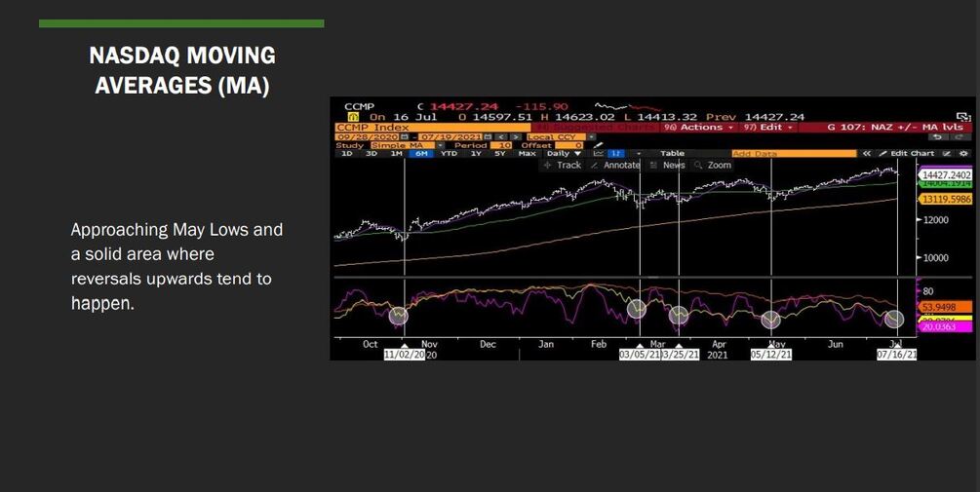The height and width of the screenshot is (492, 980).
Task: Click the slide title "NASDAQ MOVING AVERAGES (MA)"
Action: (182, 70)
